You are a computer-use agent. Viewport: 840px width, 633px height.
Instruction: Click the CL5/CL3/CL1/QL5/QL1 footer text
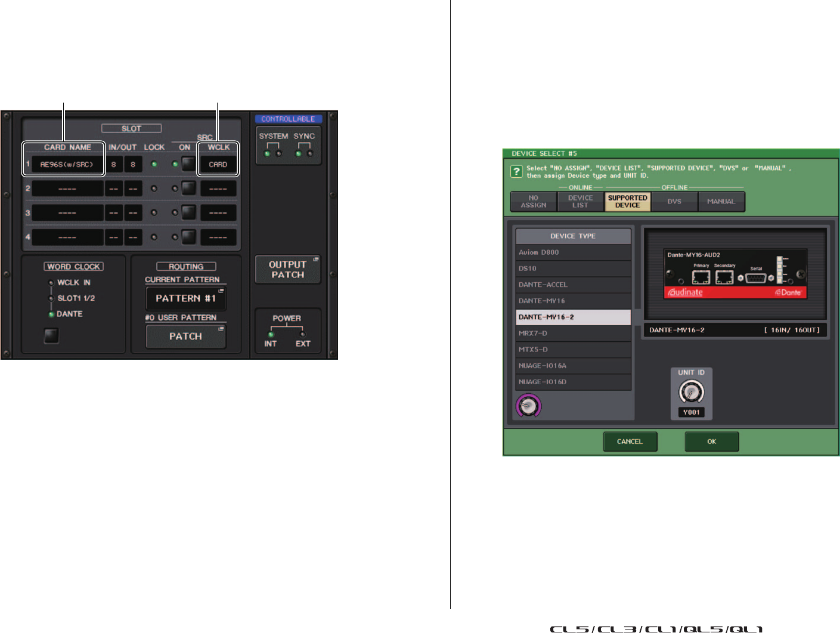656,629
